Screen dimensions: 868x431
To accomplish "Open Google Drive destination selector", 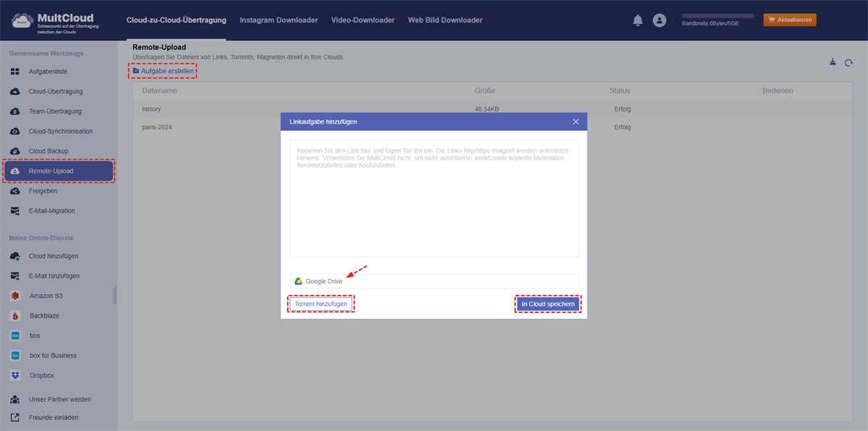I will (434, 281).
